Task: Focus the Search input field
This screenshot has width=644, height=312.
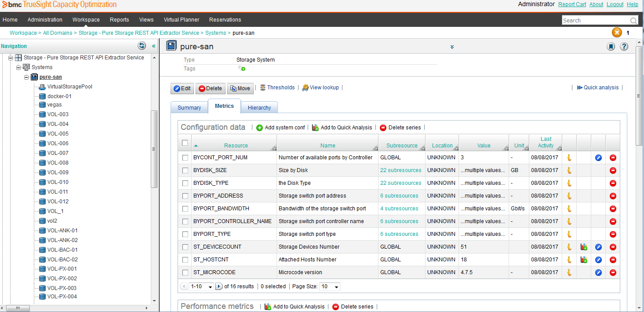Action: click(x=596, y=21)
